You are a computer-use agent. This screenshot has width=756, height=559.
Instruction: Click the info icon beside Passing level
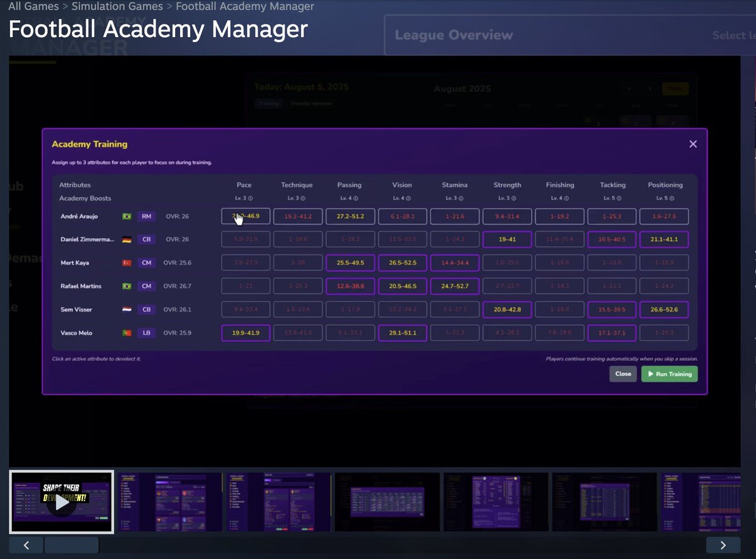(355, 198)
